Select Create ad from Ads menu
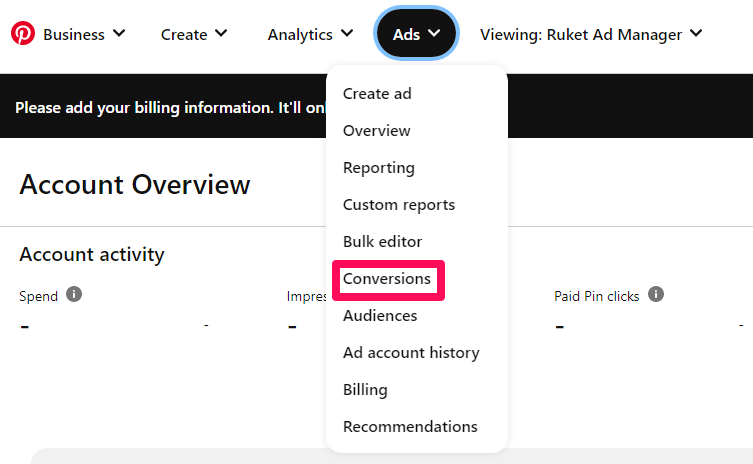 377,93
